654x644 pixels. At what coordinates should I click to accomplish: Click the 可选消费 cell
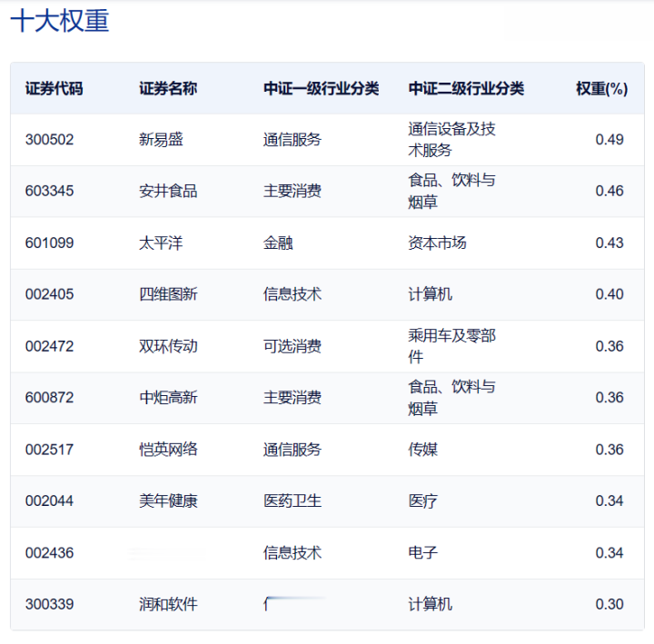[x=292, y=346]
